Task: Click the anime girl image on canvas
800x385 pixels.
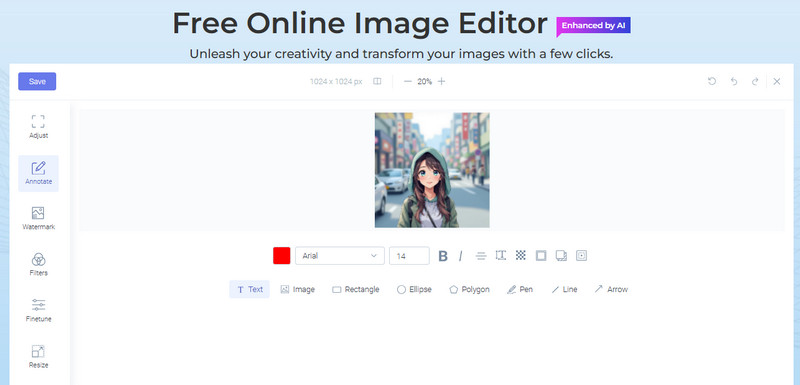Action: pos(432,170)
